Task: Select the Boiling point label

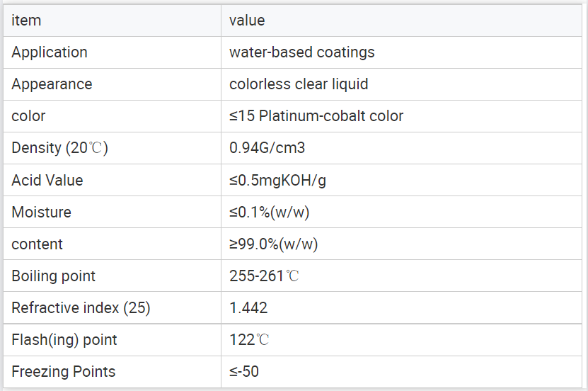Action: [54, 276]
